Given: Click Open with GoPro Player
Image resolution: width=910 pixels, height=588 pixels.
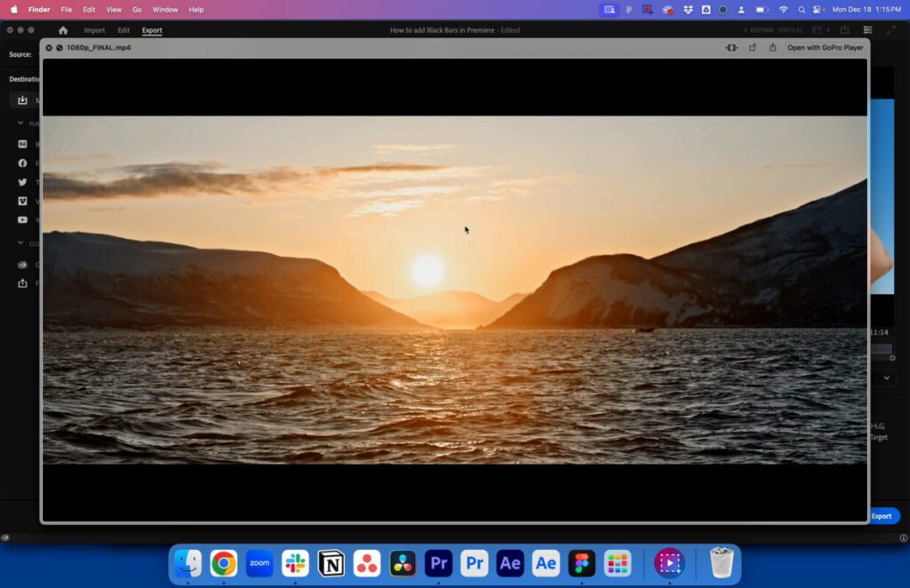Looking at the screenshot, I should pos(826,48).
